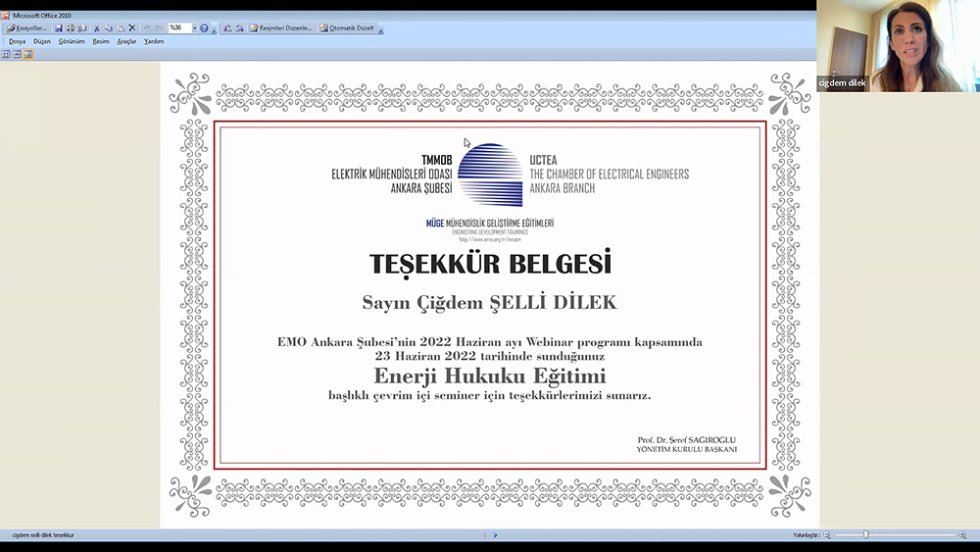Click the previous picture arrow

(485, 535)
